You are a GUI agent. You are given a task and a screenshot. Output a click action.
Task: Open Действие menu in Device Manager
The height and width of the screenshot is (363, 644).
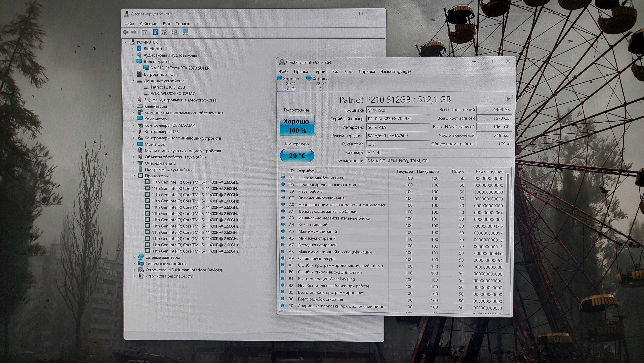[148, 24]
